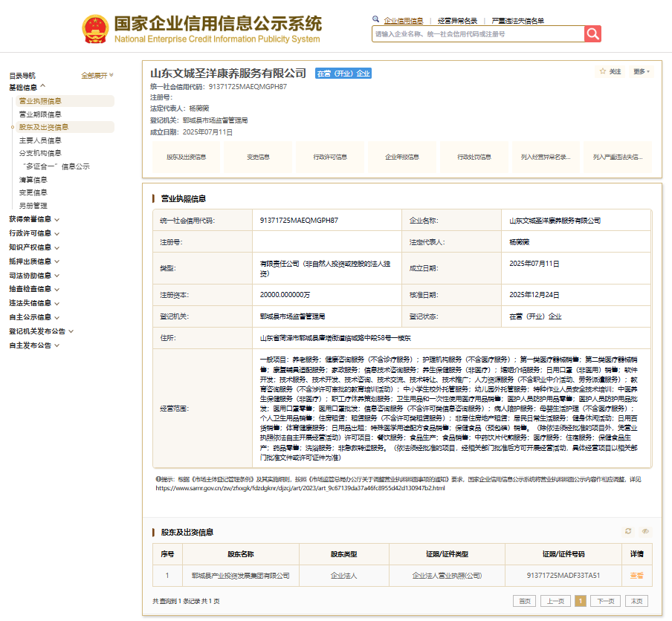Go to 清算信息 in sidebar

pyautogui.click(x=33, y=180)
